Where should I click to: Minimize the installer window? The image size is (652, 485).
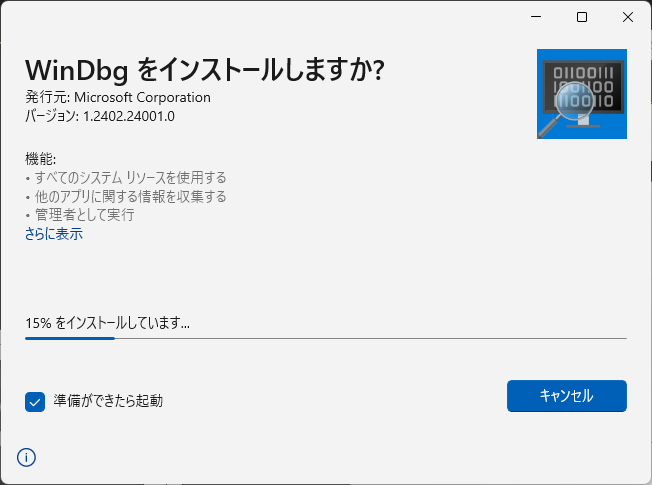pyautogui.click(x=536, y=17)
